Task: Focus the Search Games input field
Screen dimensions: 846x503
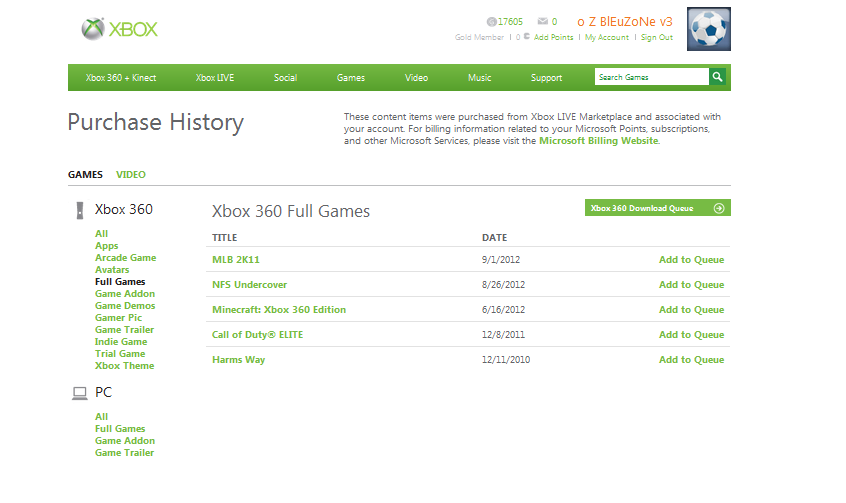Action: [651, 77]
